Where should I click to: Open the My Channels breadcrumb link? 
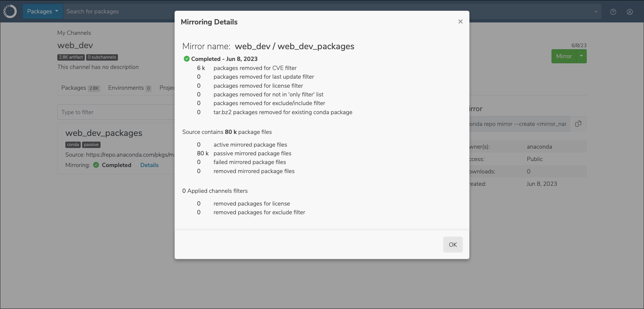74,33
